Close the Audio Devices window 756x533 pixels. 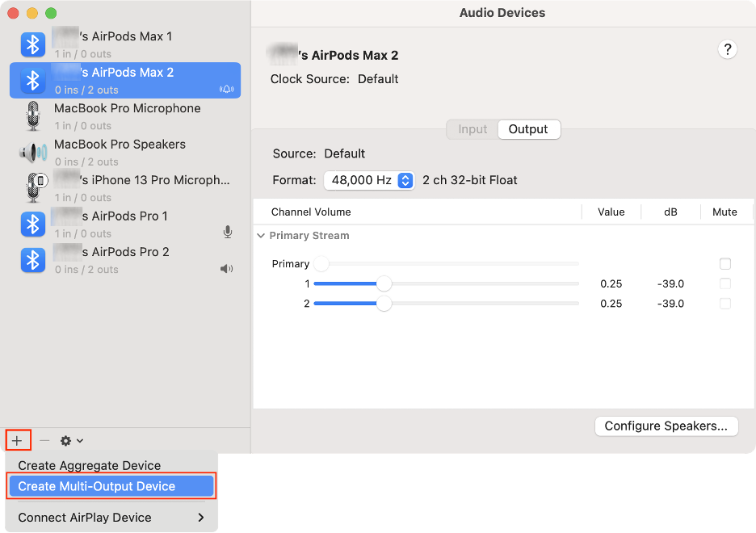pyautogui.click(x=14, y=13)
